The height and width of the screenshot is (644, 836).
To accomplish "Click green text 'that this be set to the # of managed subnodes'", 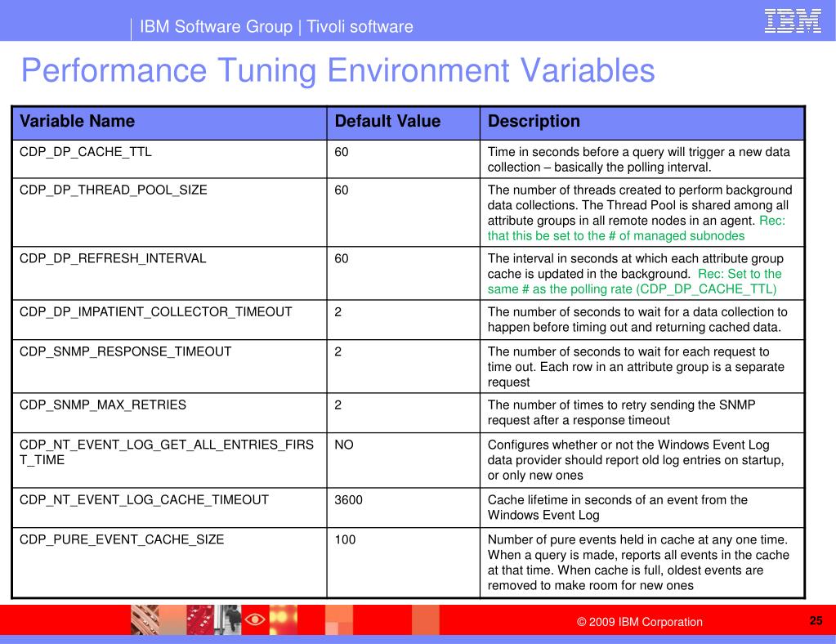I will click(616, 236).
